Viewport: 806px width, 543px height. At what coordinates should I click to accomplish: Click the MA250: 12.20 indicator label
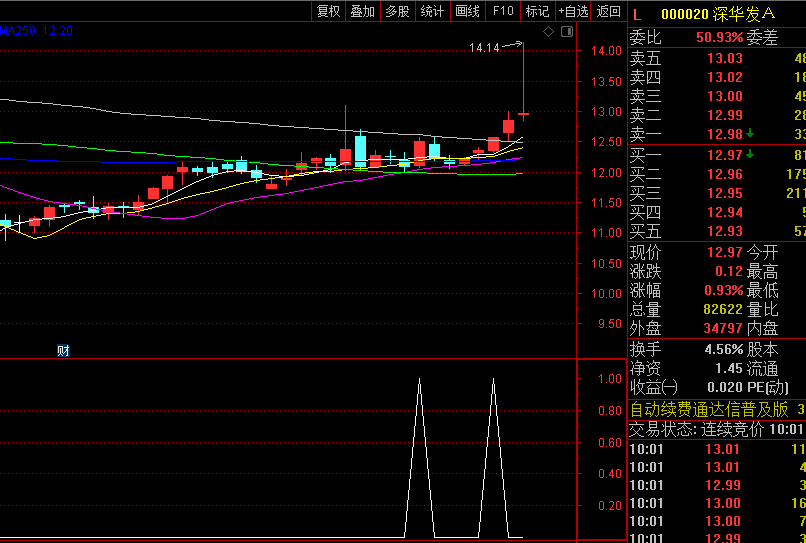coord(36,31)
